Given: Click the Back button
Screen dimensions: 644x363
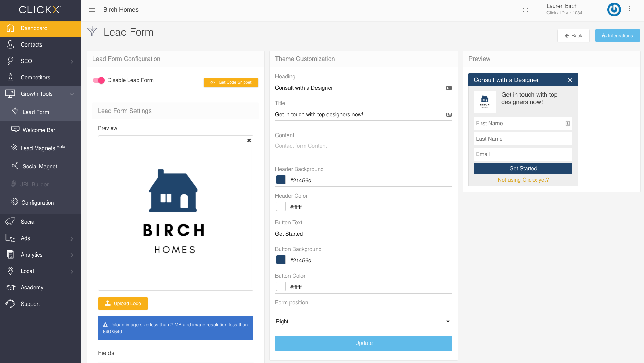Looking at the screenshot, I should (x=573, y=36).
